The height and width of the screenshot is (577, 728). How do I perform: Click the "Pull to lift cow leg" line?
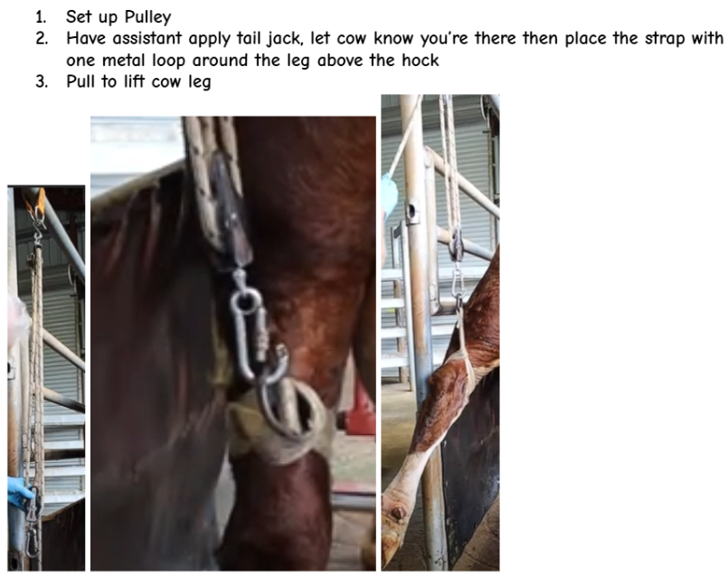click(138, 81)
